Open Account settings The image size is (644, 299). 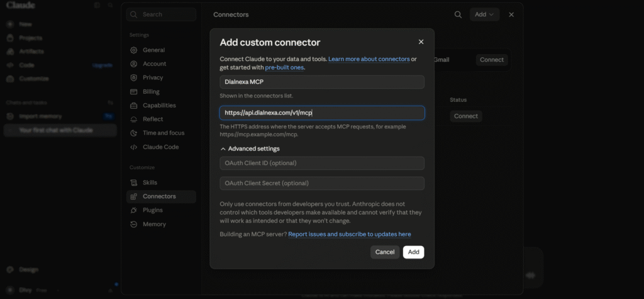(161, 64)
